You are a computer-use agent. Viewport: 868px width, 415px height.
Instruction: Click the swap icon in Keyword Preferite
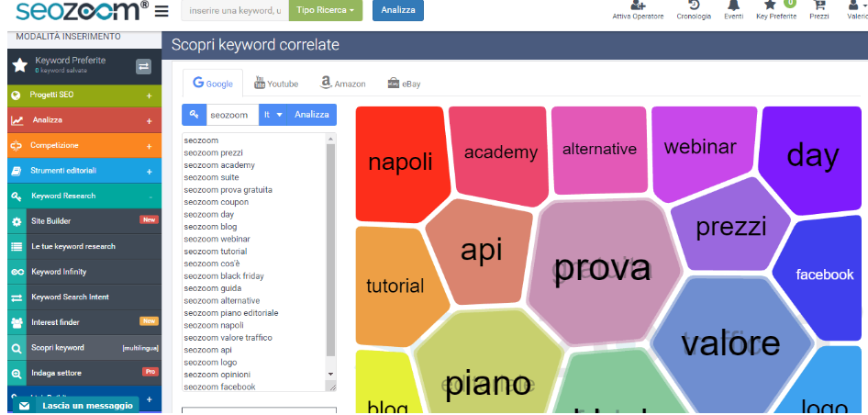(x=143, y=66)
